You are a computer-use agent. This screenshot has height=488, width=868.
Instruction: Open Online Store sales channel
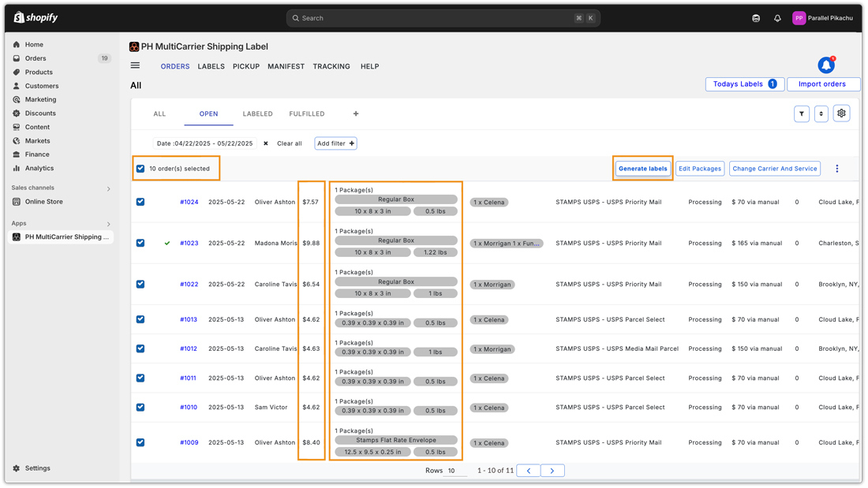click(x=43, y=202)
